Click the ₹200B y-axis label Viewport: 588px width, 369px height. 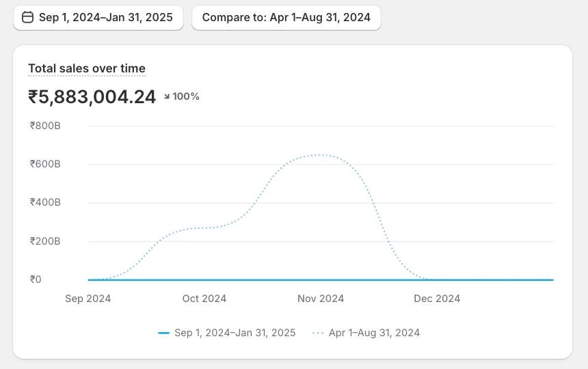point(45,241)
